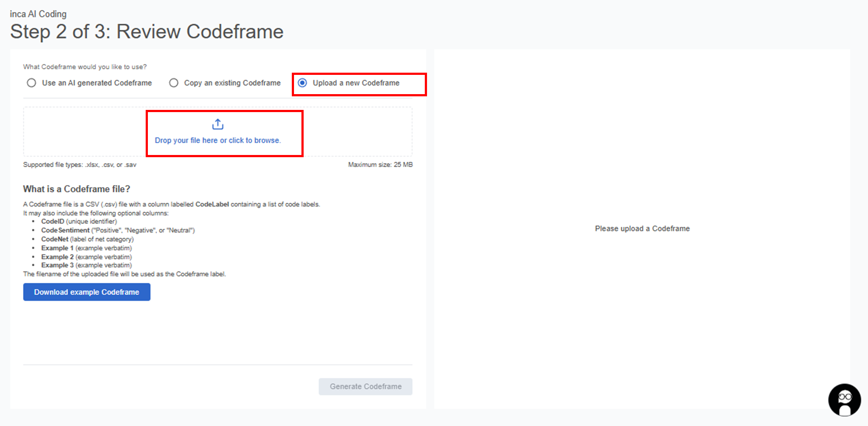Select the Upload a new Codeframe radio button
868x426 pixels.
(x=302, y=83)
